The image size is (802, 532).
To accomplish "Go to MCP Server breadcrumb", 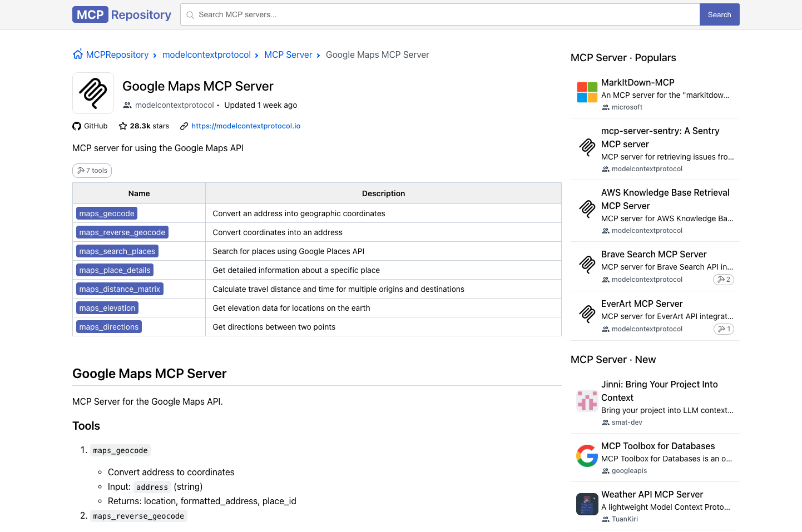I will tap(288, 54).
